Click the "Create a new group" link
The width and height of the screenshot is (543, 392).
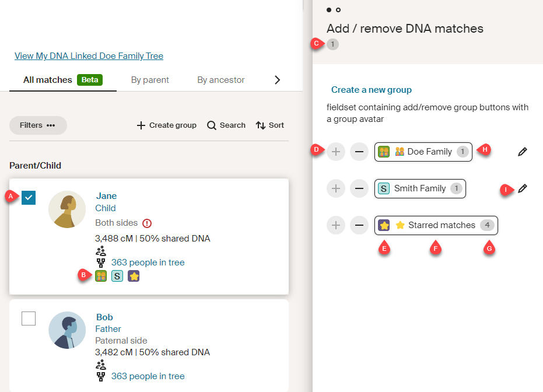(x=371, y=89)
